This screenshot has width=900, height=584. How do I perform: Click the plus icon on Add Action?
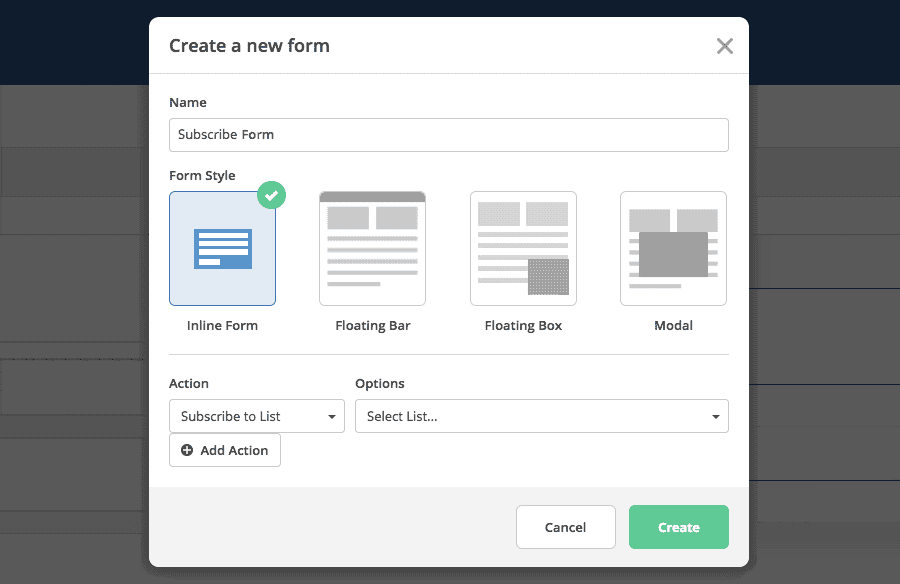click(x=187, y=450)
